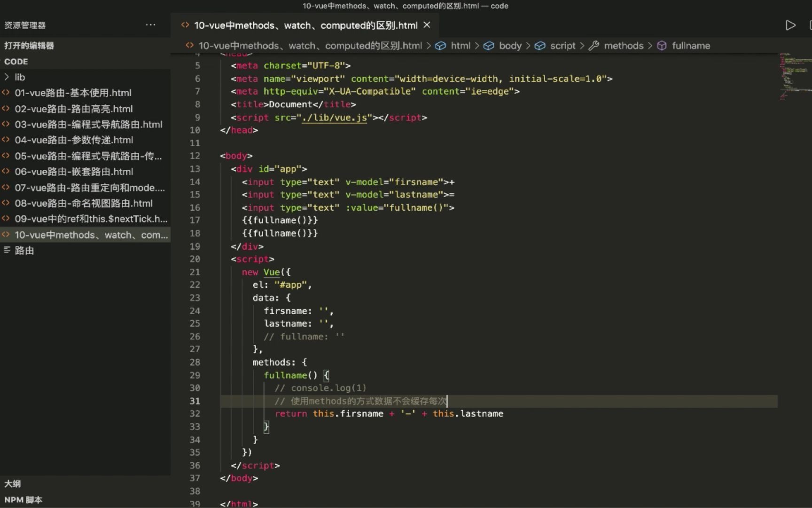Click HTML icon beside 02-vue路由-路由高亮.html
Image resolution: width=812 pixels, height=508 pixels.
pyautogui.click(x=6, y=109)
